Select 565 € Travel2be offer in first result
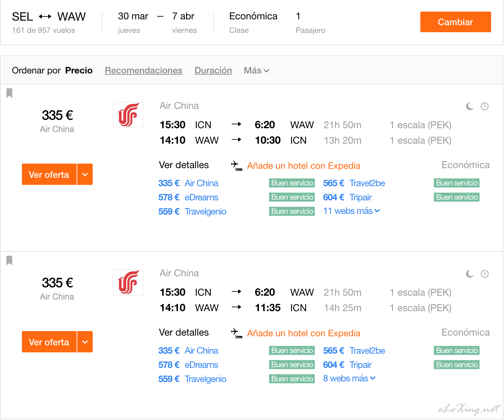This screenshot has height=420, width=504. point(354,183)
